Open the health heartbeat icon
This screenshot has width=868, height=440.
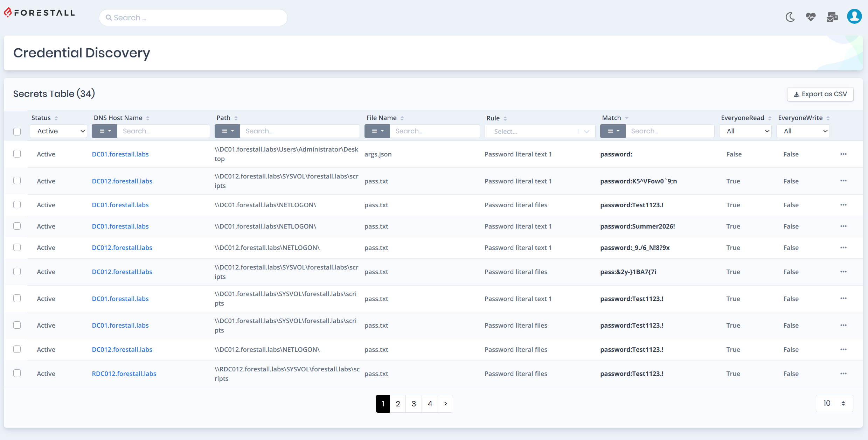(811, 17)
